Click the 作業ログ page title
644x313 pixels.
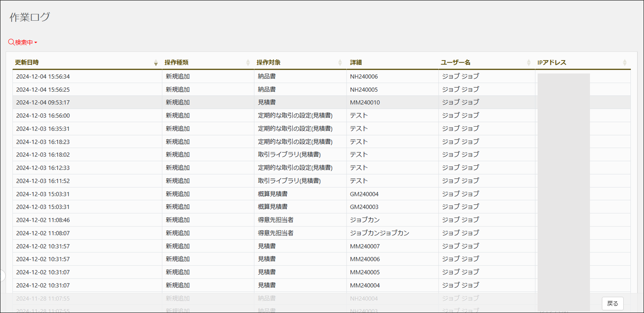click(x=30, y=17)
